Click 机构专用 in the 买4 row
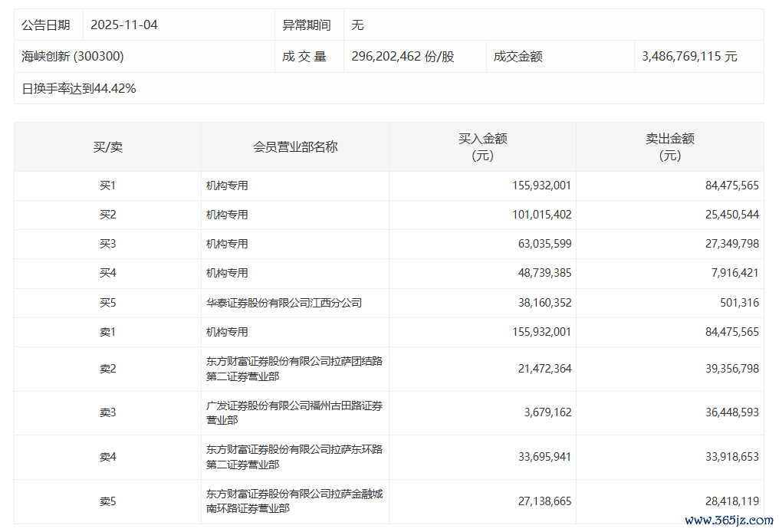This screenshot has width=779, height=532. click(x=227, y=273)
